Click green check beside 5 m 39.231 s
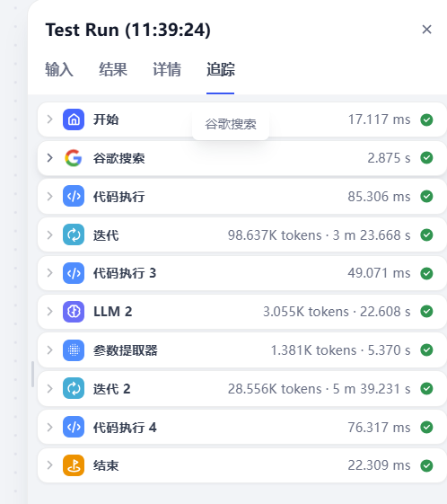Viewport: 447px width, 504px height. (426, 388)
